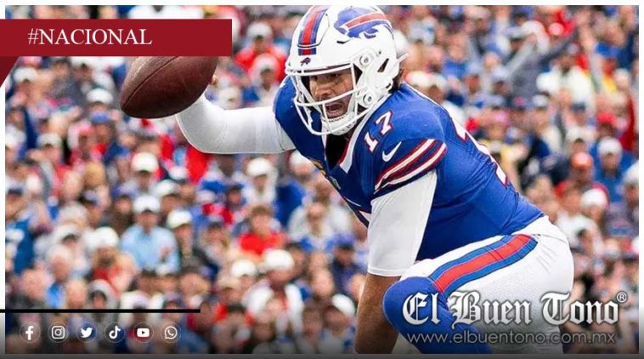Click the black line above social icons
Screen dimensions: 644x359
click(100, 311)
